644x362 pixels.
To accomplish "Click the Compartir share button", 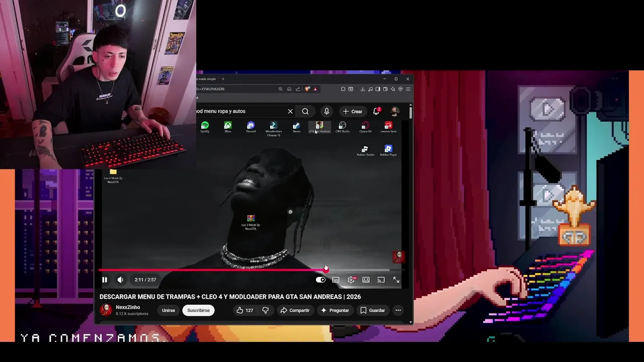I will [295, 310].
